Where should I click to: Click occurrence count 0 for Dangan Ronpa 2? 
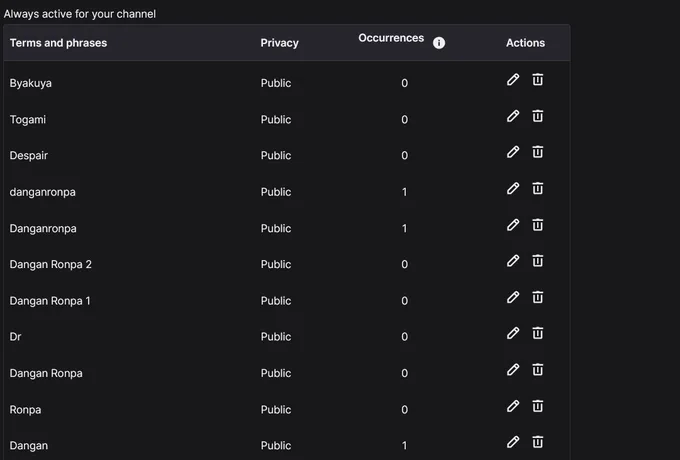(405, 264)
